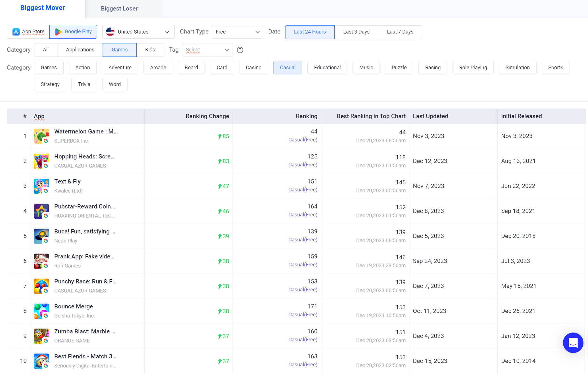Open the United States country dropdown
This screenshot has height=374, width=588.
138,32
